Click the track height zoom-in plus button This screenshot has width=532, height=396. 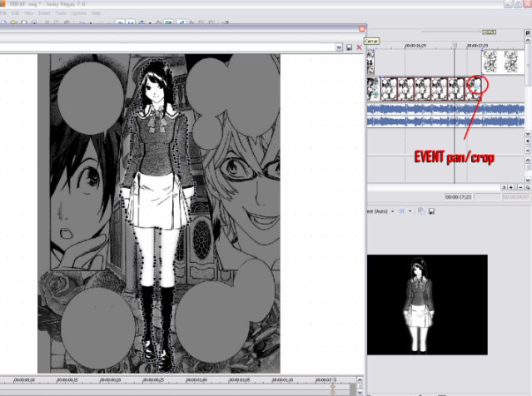[x=528, y=141]
